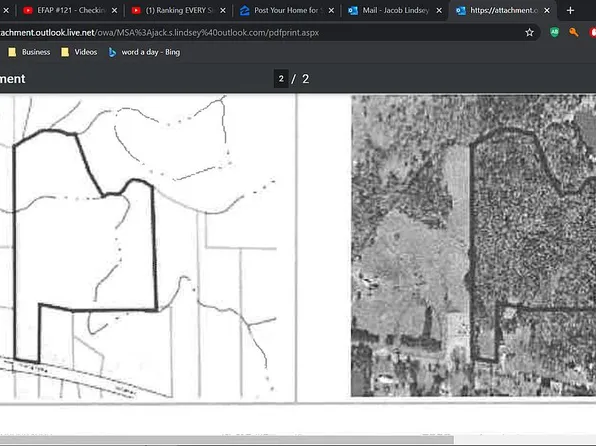Open the orange key extension icon
The height and width of the screenshot is (446, 596).
[574, 33]
